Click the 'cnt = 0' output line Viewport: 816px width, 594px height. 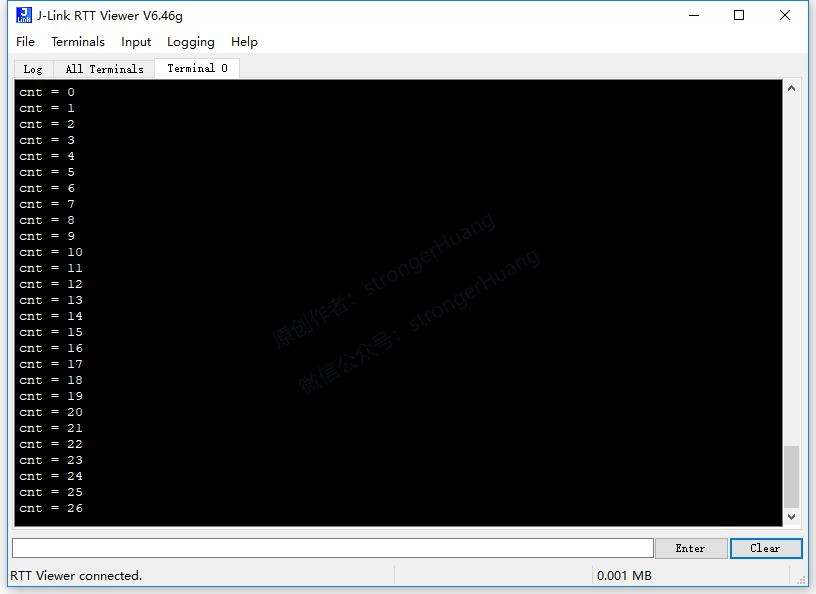click(47, 92)
